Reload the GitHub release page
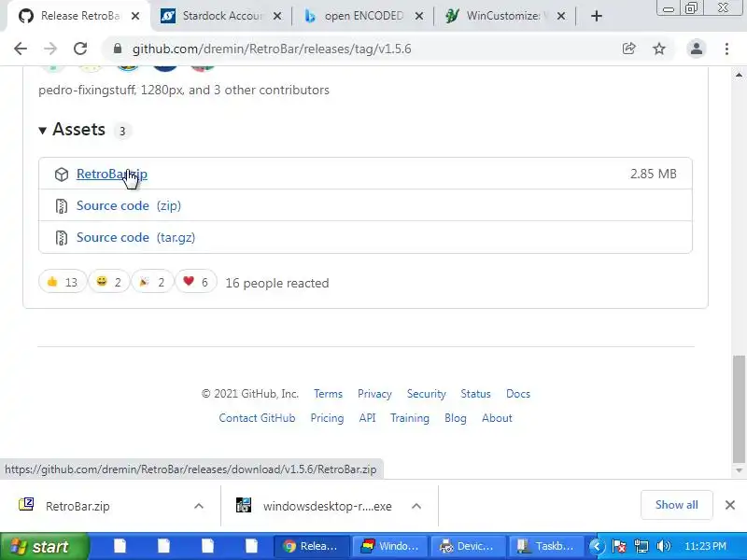The width and height of the screenshot is (747, 560). point(80,49)
